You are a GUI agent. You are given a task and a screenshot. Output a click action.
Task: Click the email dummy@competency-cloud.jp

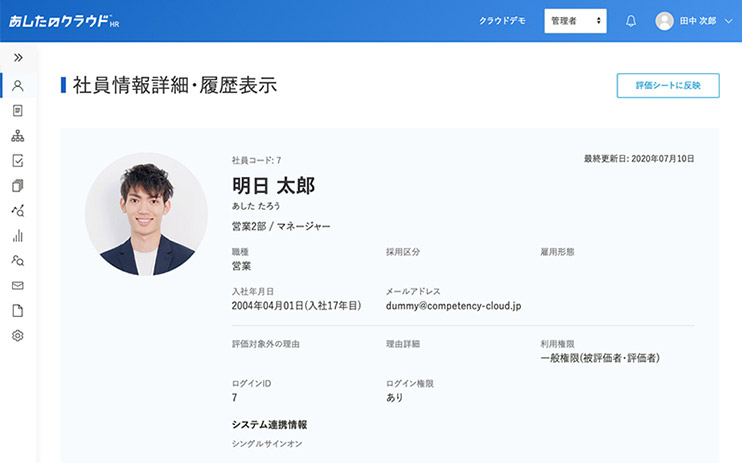[453, 306]
